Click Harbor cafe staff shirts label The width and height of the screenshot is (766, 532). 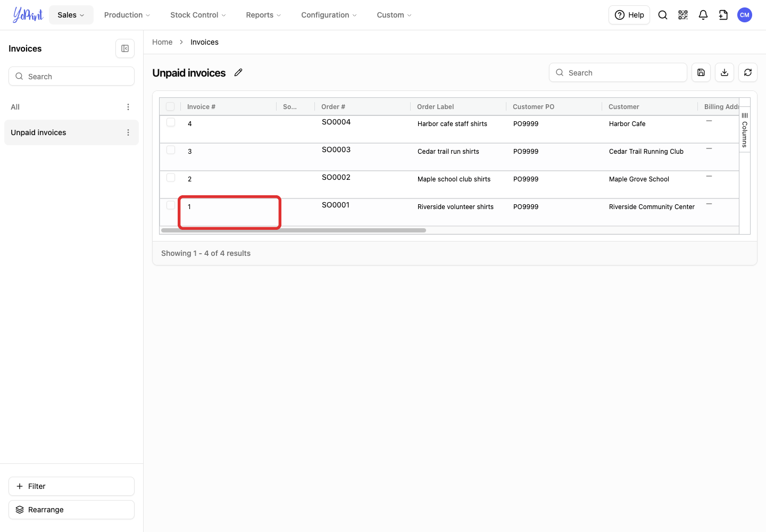[x=452, y=124]
